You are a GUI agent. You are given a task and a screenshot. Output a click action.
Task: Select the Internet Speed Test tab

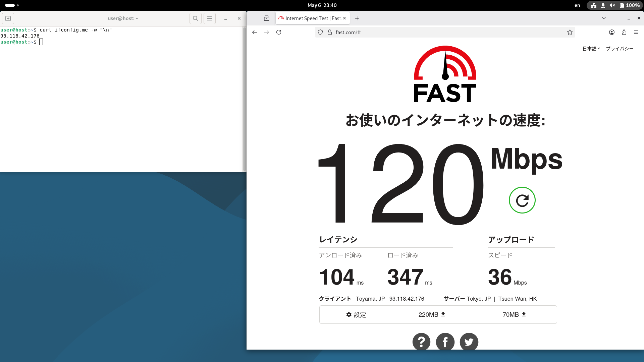tap(313, 18)
